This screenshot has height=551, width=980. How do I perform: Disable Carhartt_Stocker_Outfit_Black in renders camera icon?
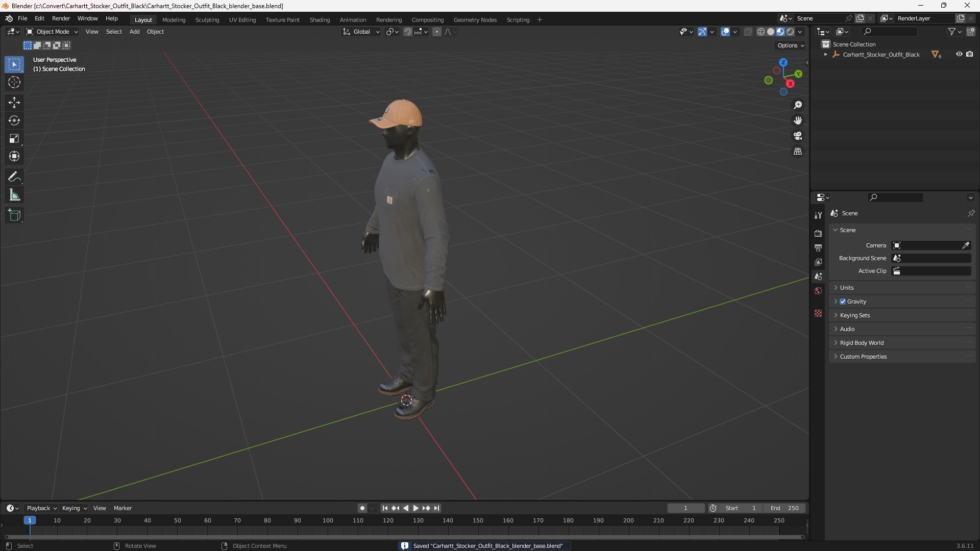tap(970, 54)
